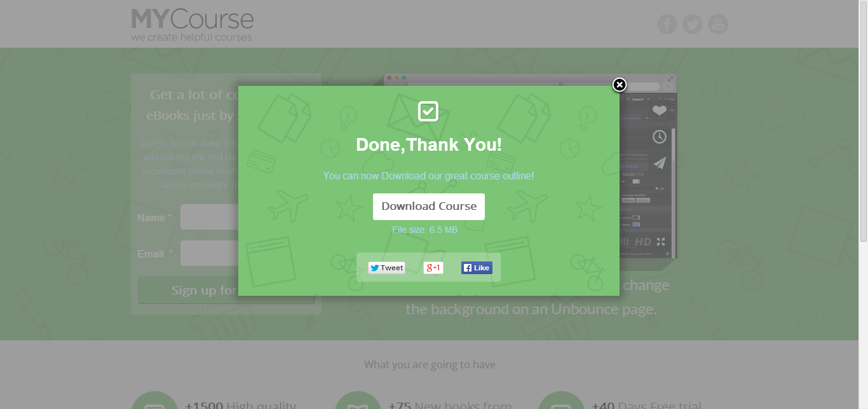Image resolution: width=868 pixels, height=409 pixels.
Task: Click the 'File size: 6.5 MB' text
Action: 424,230
